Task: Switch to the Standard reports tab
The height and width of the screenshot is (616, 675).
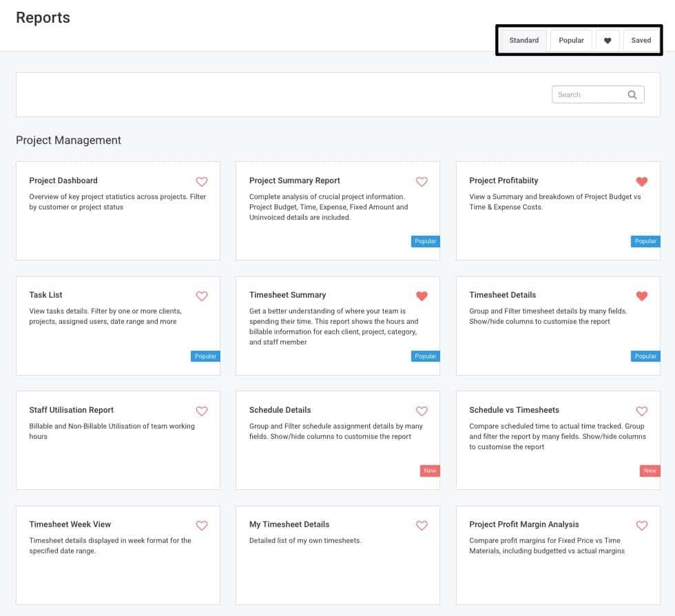Action: click(523, 41)
